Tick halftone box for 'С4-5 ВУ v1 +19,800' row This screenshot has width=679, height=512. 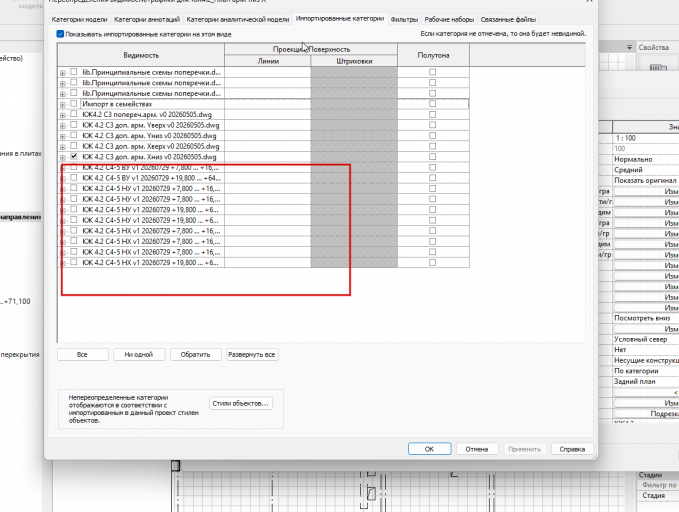pyautogui.click(x=433, y=178)
